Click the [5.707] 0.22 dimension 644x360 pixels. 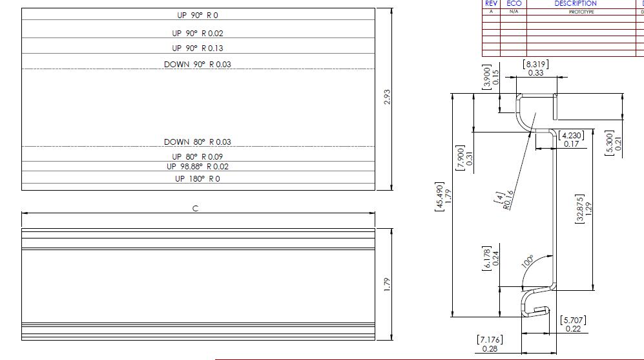pos(573,324)
